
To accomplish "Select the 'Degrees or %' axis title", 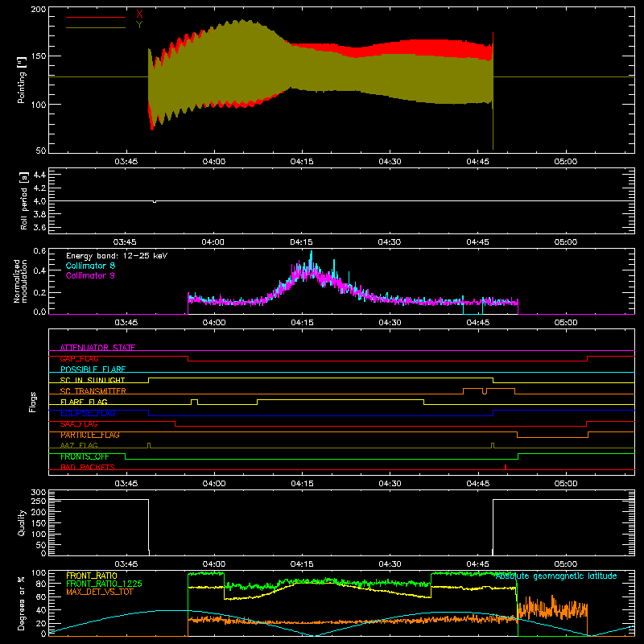I will 22,603.
